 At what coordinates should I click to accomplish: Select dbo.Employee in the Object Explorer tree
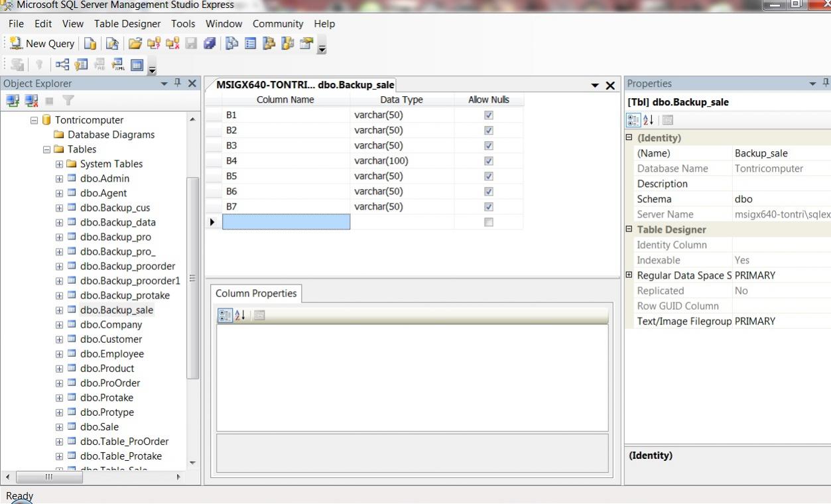(x=112, y=353)
